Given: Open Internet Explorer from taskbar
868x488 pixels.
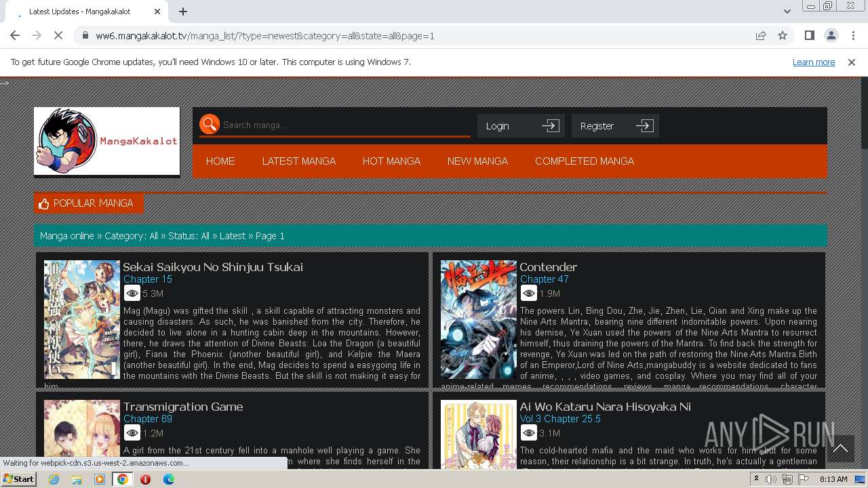Looking at the screenshot, I should tap(54, 479).
